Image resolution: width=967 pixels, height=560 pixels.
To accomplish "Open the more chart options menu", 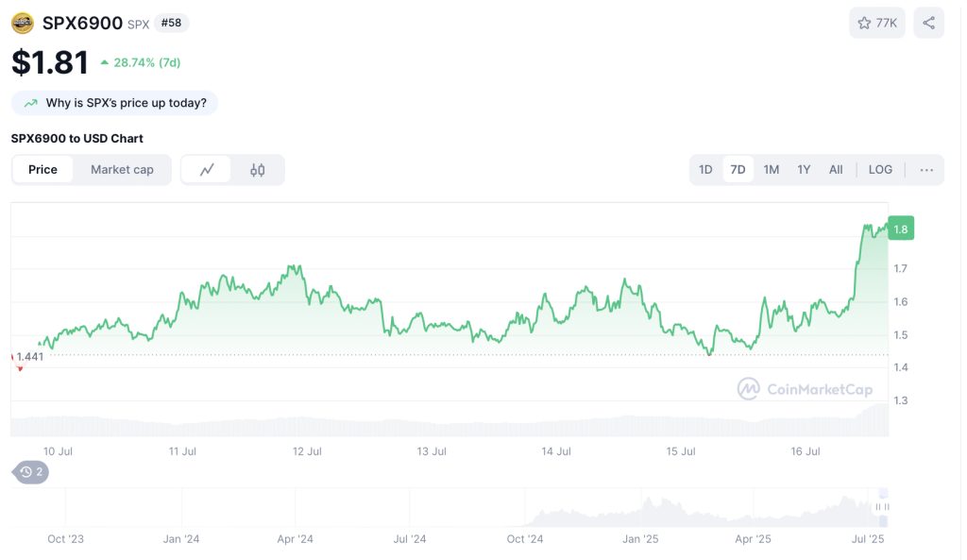I will pos(926,170).
